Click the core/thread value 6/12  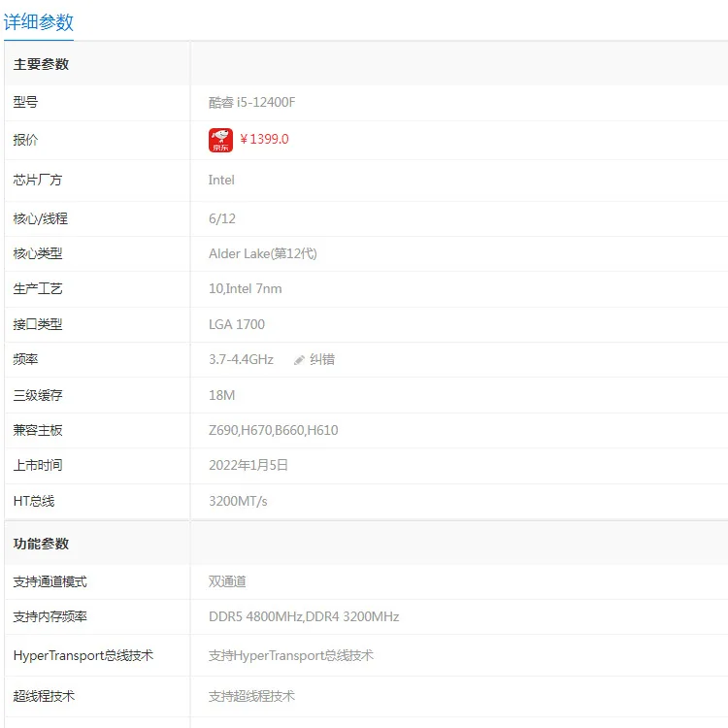click(x=222, y=218)
